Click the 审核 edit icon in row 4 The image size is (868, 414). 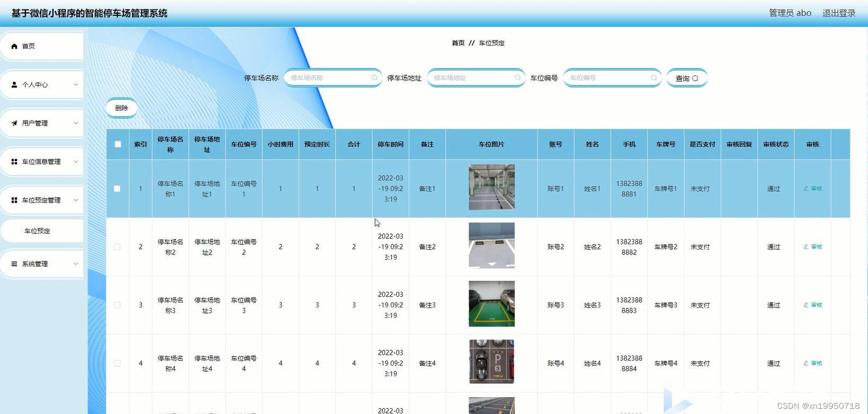(806, 364)
